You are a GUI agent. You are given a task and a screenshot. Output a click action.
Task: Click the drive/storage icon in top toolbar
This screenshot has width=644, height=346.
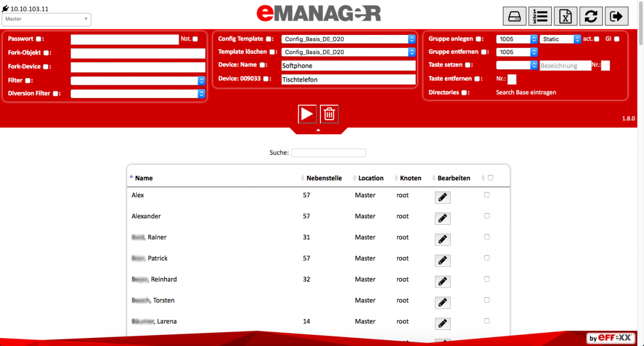(x=514, y=16)
